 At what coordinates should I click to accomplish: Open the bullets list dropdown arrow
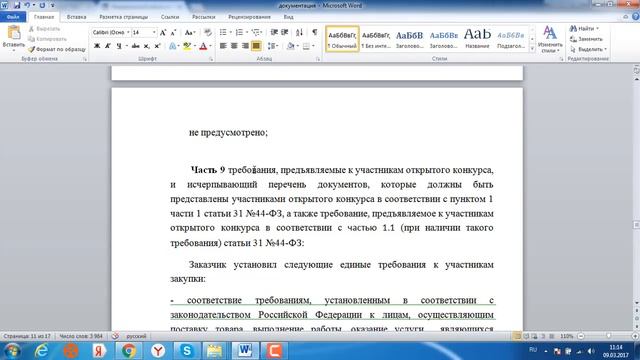230,32
